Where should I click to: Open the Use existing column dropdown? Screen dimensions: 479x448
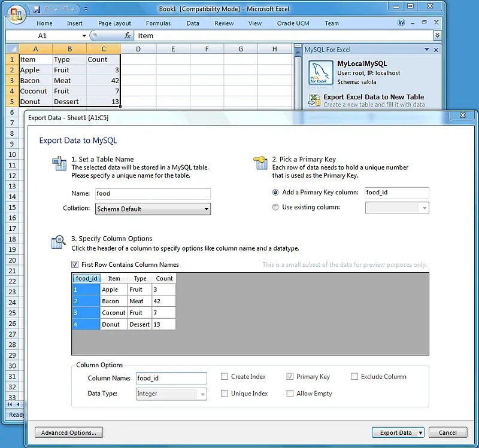(397, 208)
